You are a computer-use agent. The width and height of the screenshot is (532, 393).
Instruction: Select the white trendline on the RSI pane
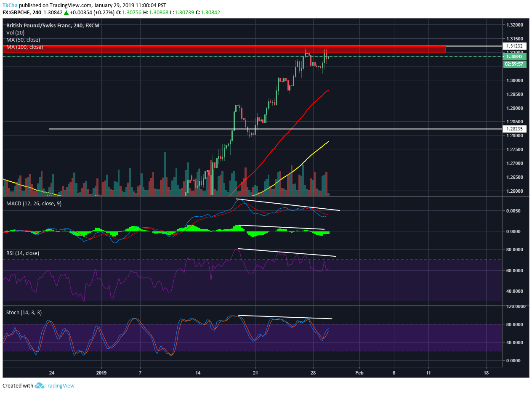287,252
